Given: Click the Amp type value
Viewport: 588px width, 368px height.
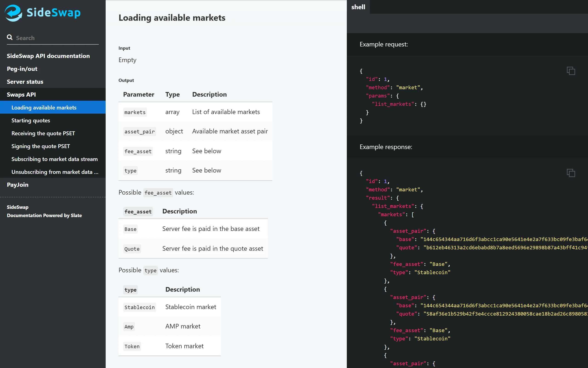Looking at the screenshot, I should (129, 327).
